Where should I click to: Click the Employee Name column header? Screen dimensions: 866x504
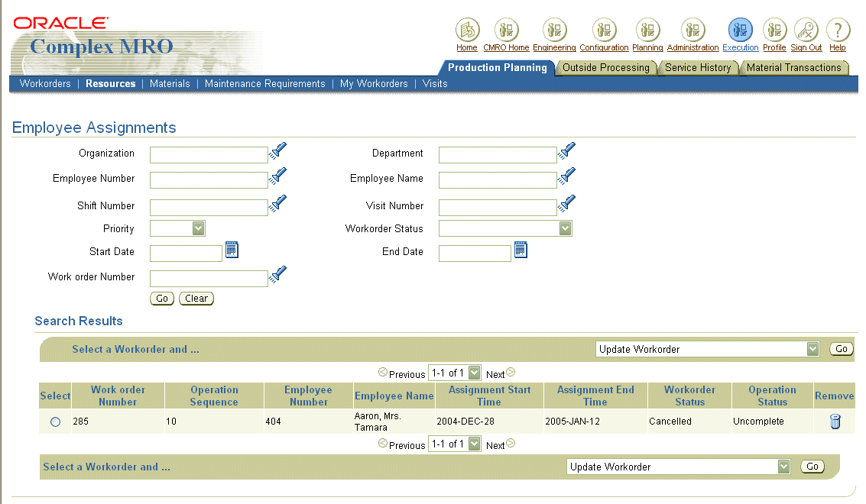click(394, 396)
